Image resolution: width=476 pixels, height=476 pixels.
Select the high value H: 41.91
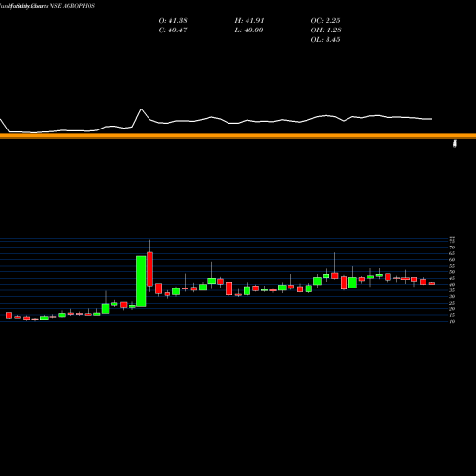pos(249,21)
